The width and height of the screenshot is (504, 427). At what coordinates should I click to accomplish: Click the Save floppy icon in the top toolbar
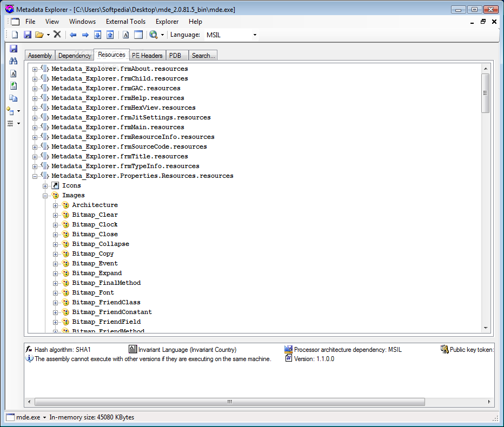28,35
